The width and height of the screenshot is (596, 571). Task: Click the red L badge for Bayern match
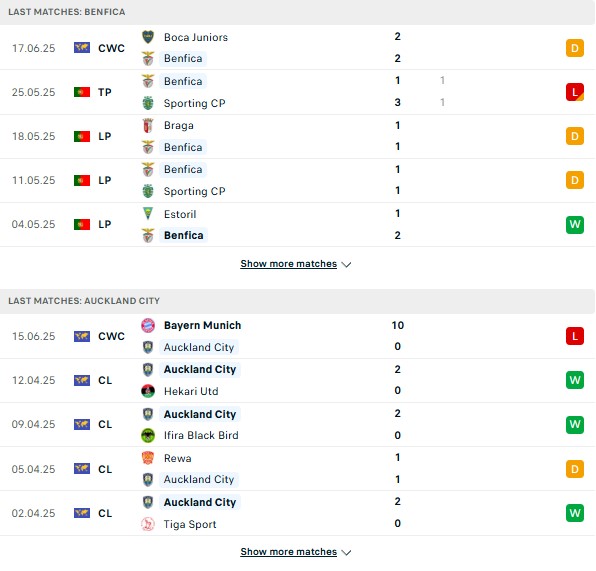coord(575,336)
